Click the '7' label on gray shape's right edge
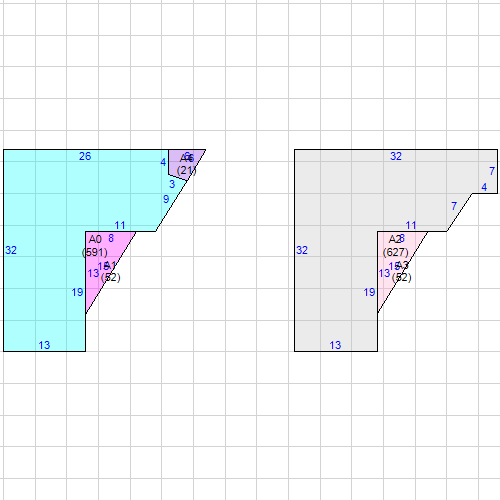This screenshot has width=500, height=500. tap(492, 171)
